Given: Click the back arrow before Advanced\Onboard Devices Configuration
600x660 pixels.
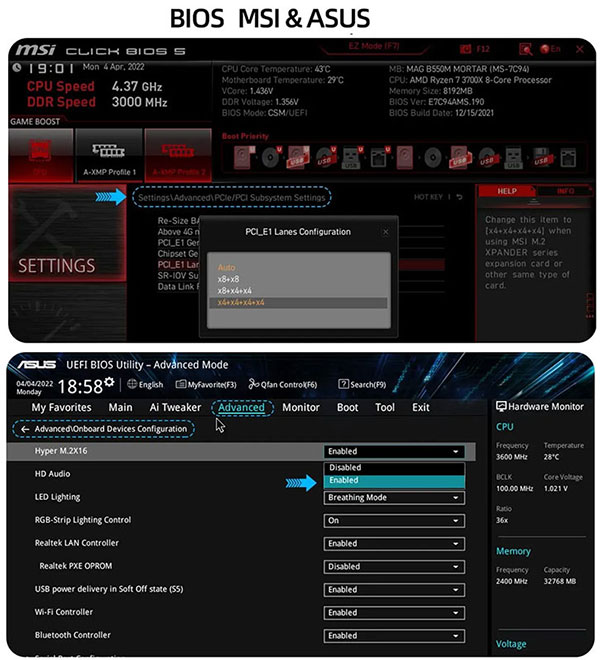Looking at the screenshot, I should (x=25, y=429).
